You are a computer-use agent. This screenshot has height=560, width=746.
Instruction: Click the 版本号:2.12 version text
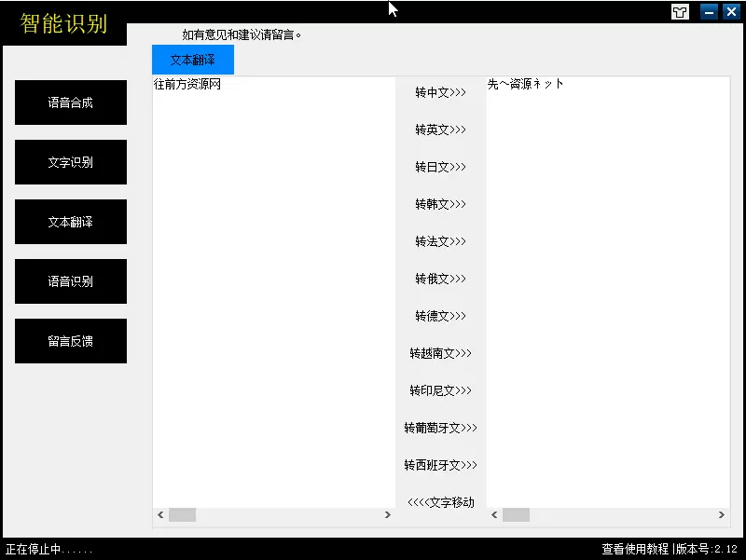tap(707, 549)
